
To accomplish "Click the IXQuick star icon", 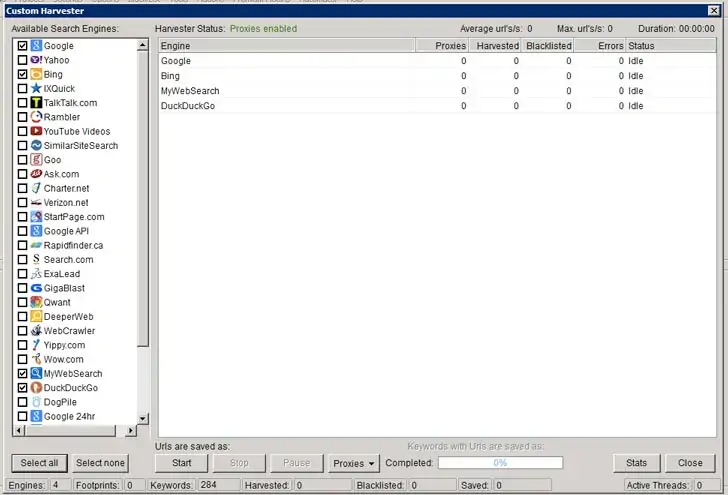I will tap(36, 88).
